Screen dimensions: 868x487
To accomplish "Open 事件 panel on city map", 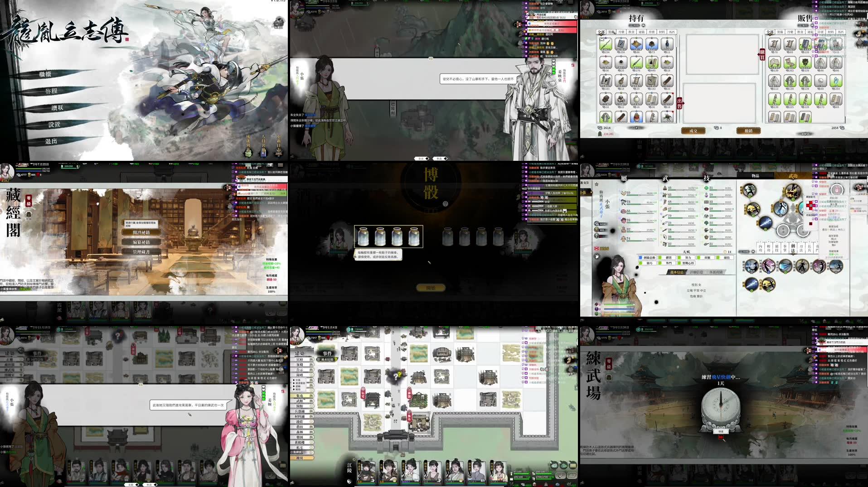I will [327, 353].
